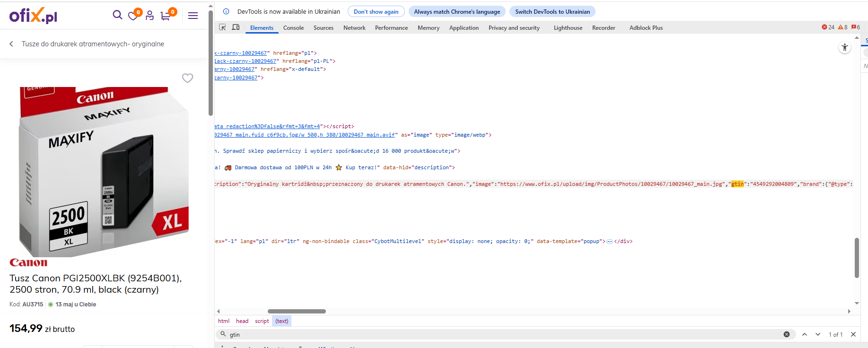Click the Don't show again button
The image size is (868, 348).
point(376,12)
